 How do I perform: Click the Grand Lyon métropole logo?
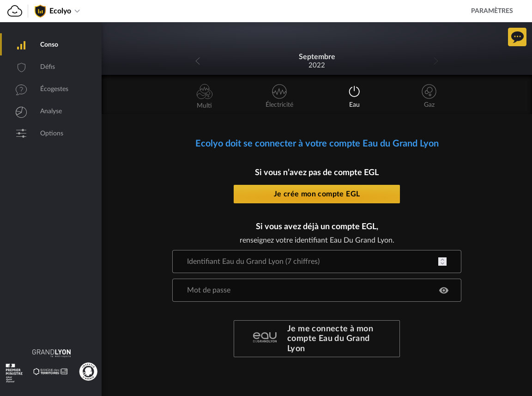click(51, 353)
